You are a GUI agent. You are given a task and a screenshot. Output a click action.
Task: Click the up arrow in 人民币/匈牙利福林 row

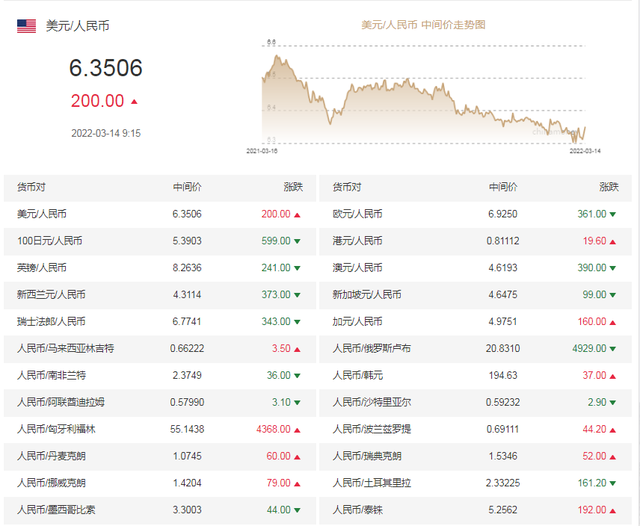297,430
